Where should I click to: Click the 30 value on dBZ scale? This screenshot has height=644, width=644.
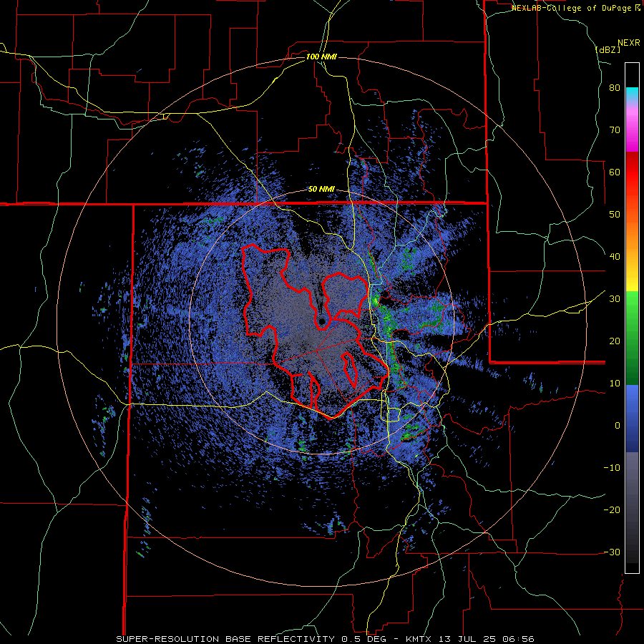[615, 299]
